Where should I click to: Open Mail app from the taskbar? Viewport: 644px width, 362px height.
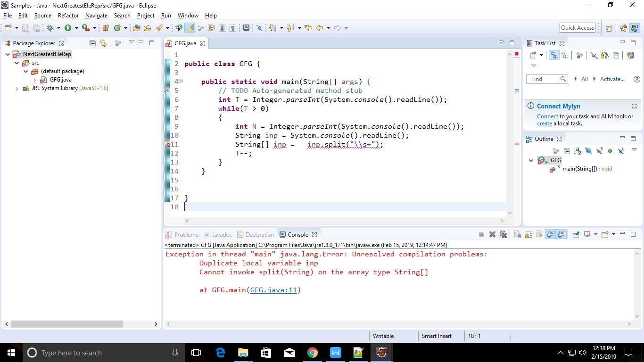(x=289, y=353)
